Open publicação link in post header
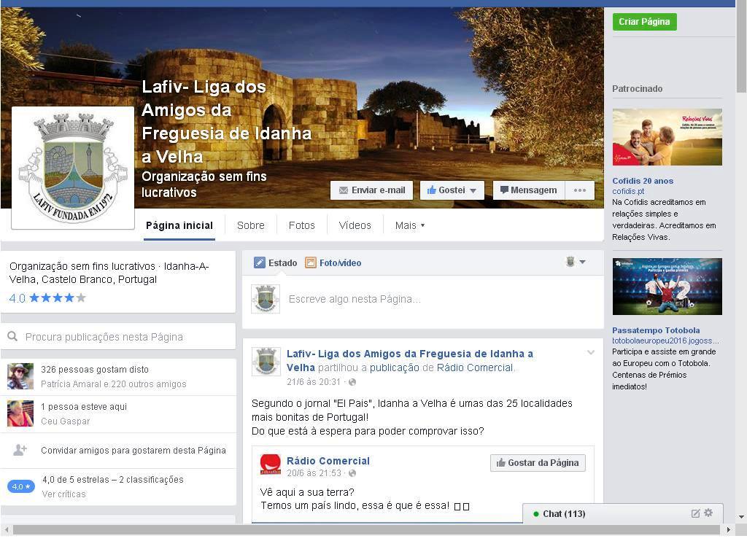This screenshot has width=747, height=560. pos(395,368)
